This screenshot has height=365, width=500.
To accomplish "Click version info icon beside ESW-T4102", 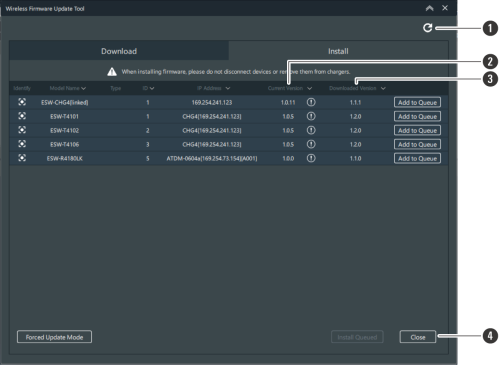I will 311,130.
